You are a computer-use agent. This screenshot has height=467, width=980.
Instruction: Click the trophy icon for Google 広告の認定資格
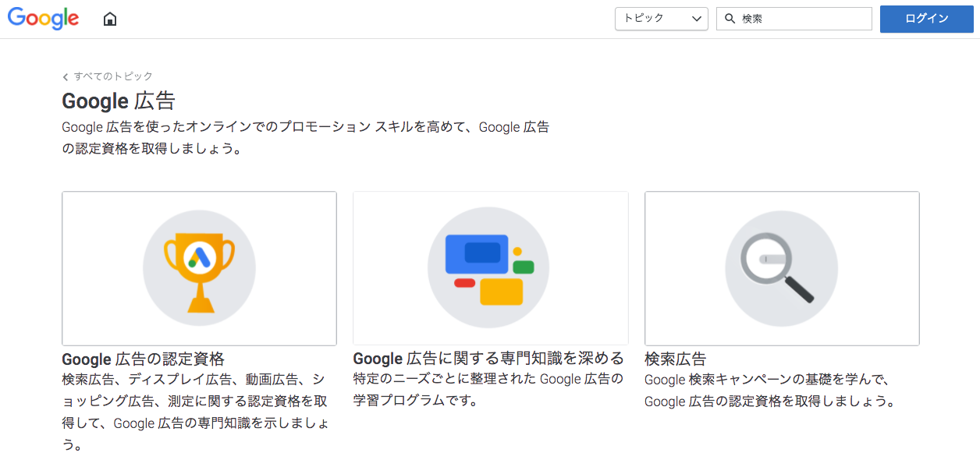pyautogui.click(x=199, y=268)
